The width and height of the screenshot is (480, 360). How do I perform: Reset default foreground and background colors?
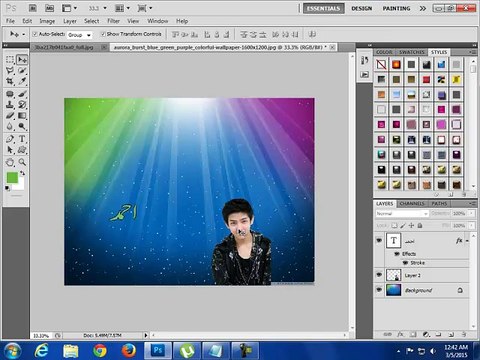(7, 189)
